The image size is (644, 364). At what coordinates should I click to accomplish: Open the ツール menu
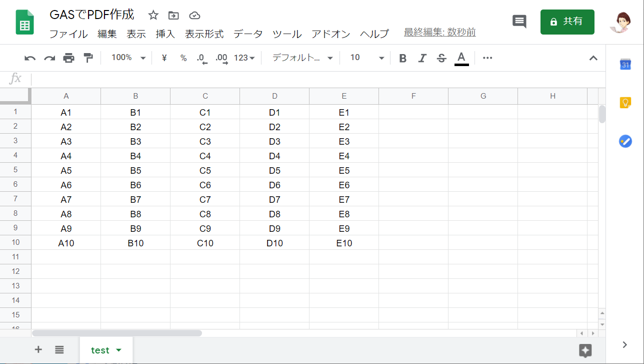(x=287, y=34)
